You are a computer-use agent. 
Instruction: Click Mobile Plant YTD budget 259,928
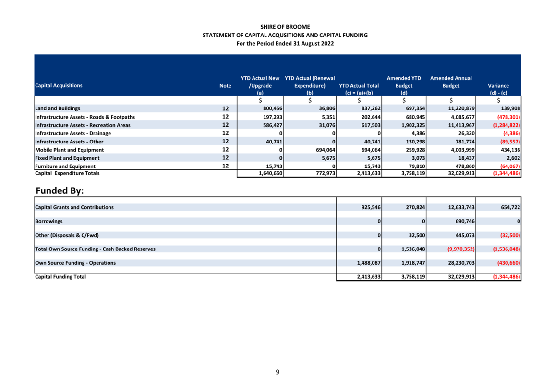pyautogui.click(x=416, y=150)
